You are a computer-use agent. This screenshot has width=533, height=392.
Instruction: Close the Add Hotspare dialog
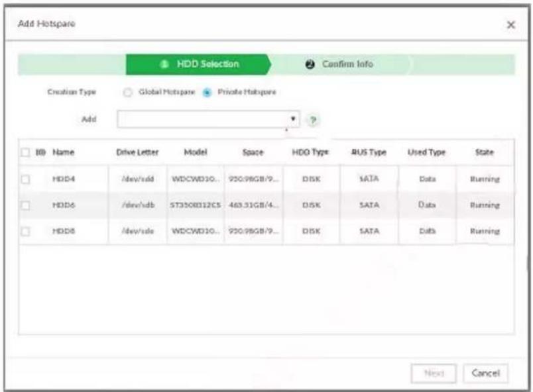tap(510, 24)
